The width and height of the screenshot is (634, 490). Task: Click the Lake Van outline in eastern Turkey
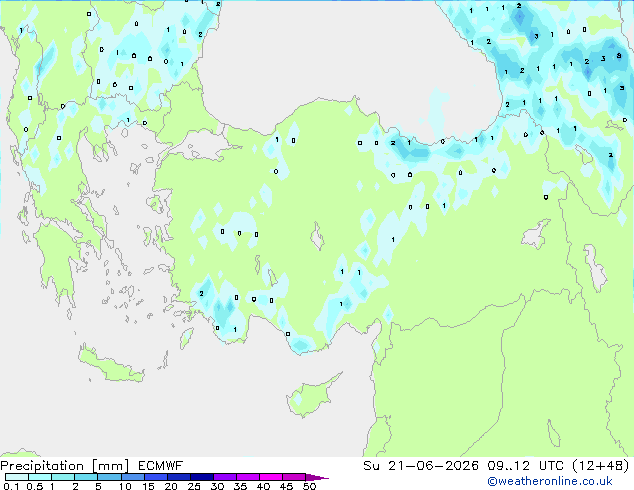tap(535, 235)
